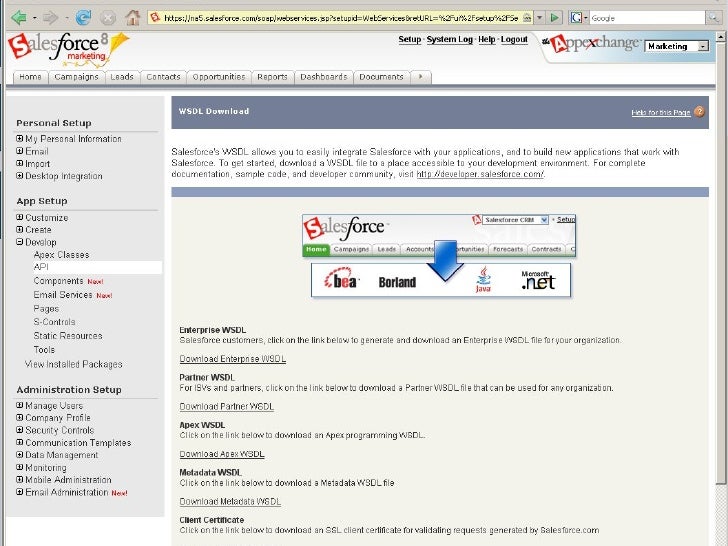Click the more tabs arrow tab
Viewport: 728px width, 546px height.
point(421,77)
